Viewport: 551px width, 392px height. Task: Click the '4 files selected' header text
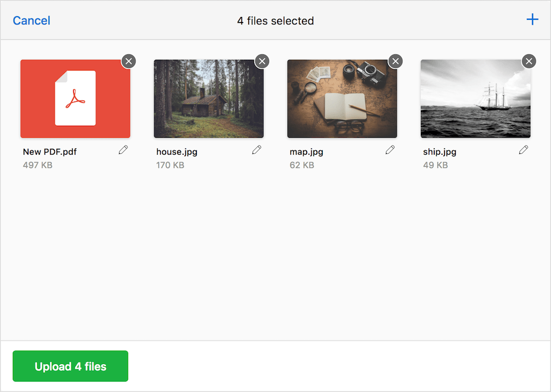(x=275, y=20)
